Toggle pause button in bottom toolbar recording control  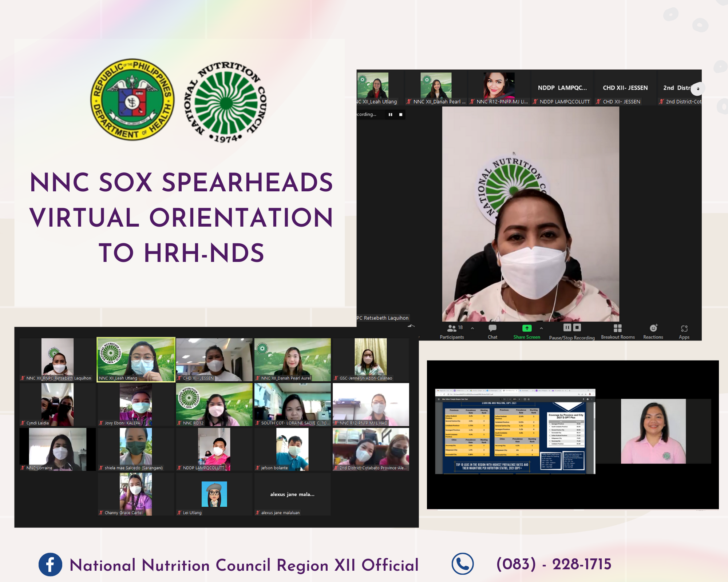(567, 327)
